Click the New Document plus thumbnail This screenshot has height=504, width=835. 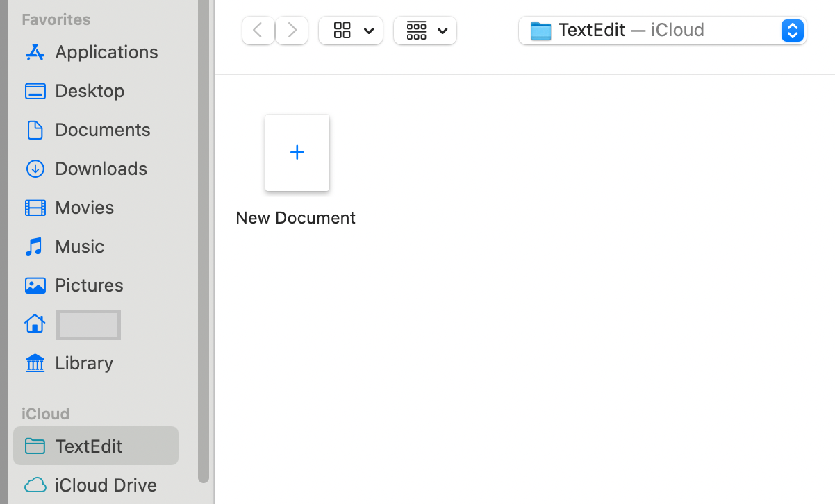click(x=297, y=153)
